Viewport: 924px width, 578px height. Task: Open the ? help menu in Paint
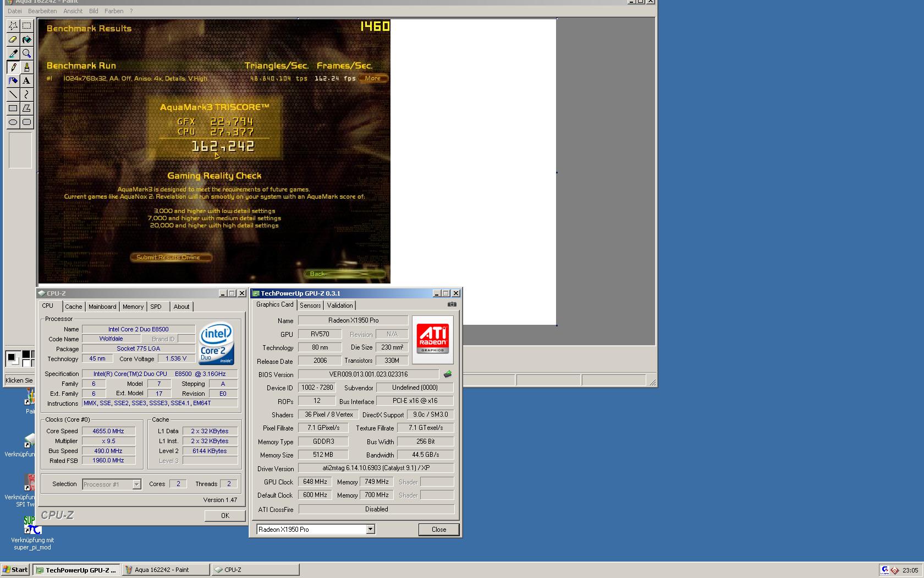131,11
